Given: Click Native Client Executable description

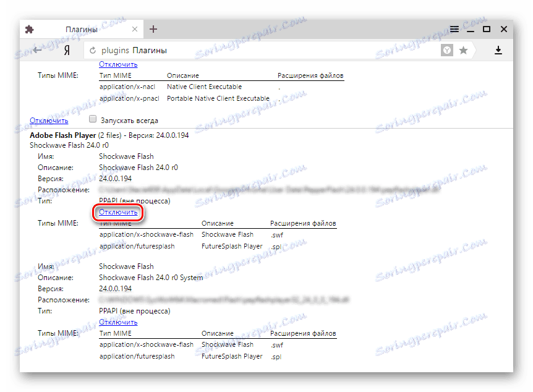Looking at the screenshot, I should pyautogui.click(x=204, y=87).
